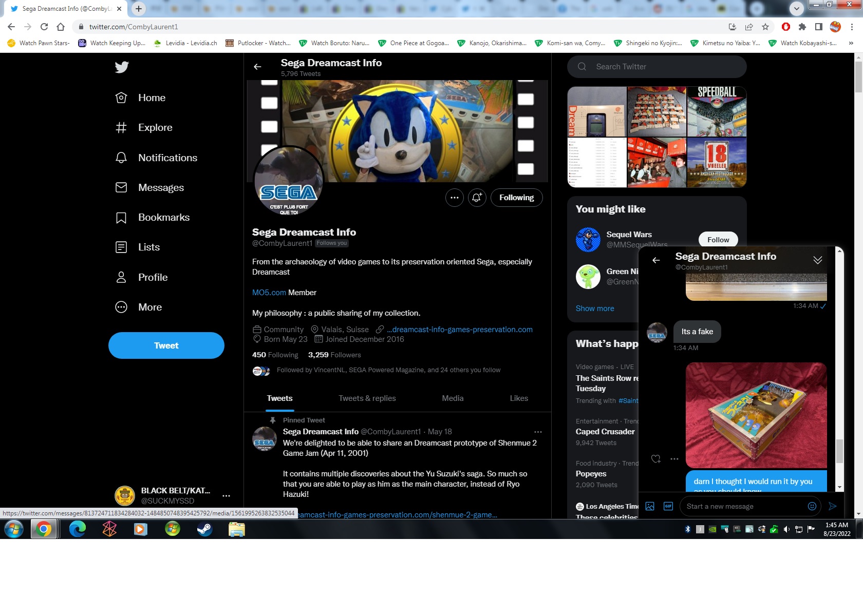Open Chrome extensions puzzle icon

point(802,27)
